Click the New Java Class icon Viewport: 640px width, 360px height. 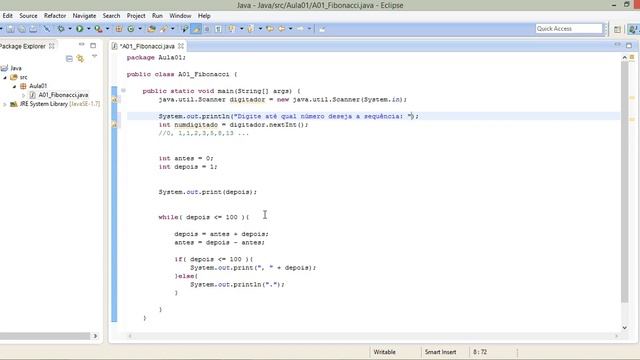131,29
